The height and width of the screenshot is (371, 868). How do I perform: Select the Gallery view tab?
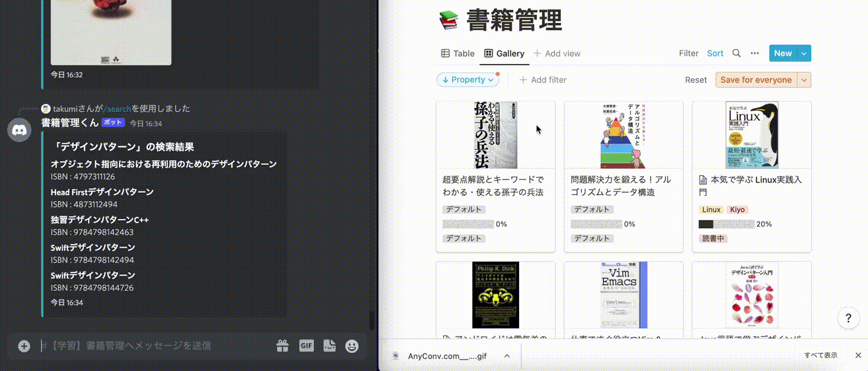505,53
